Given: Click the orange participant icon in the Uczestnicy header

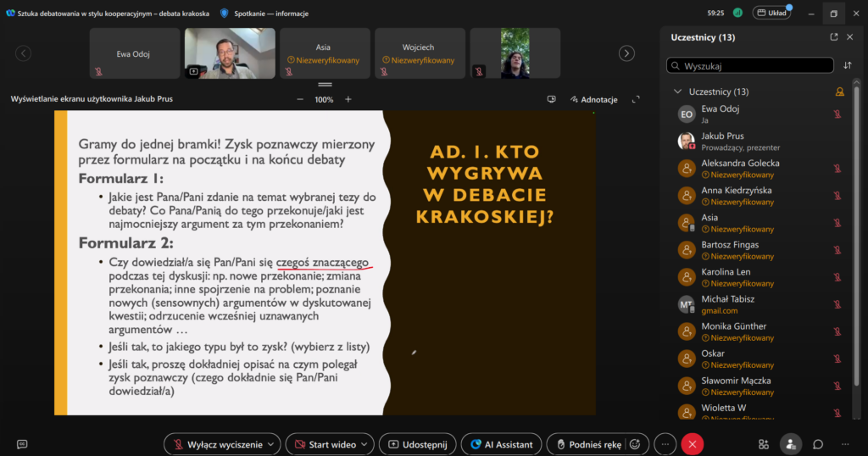Looking at the screenshot, I should coord(840,92).
